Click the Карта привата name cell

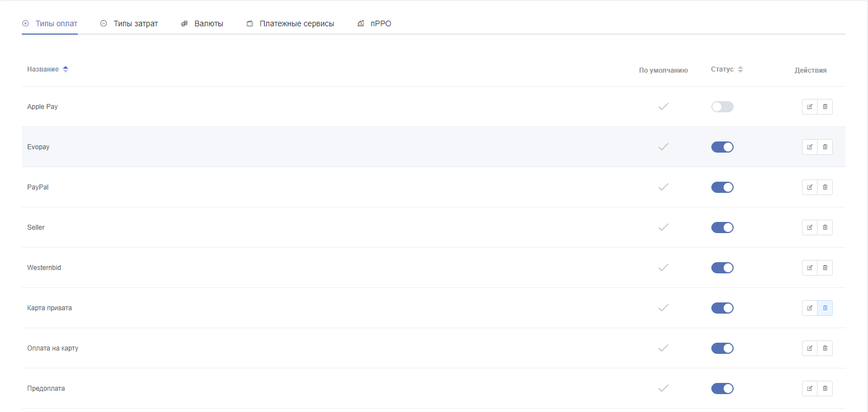click(x=50, y=308)
